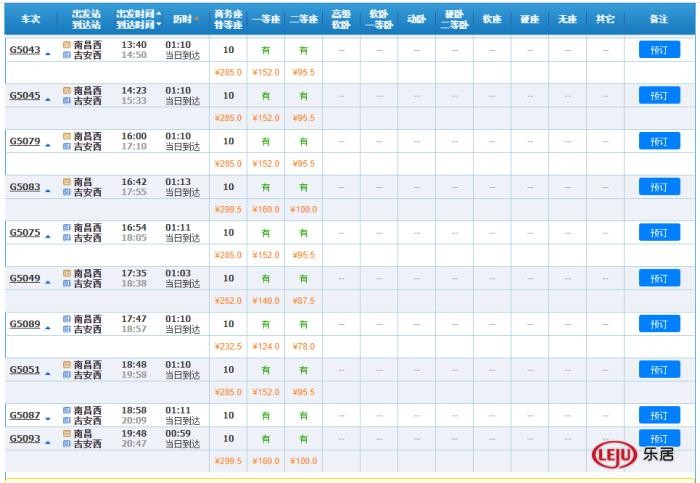Open the G5083 train number link
Viewport: 700px width, 483px height.
25,187
